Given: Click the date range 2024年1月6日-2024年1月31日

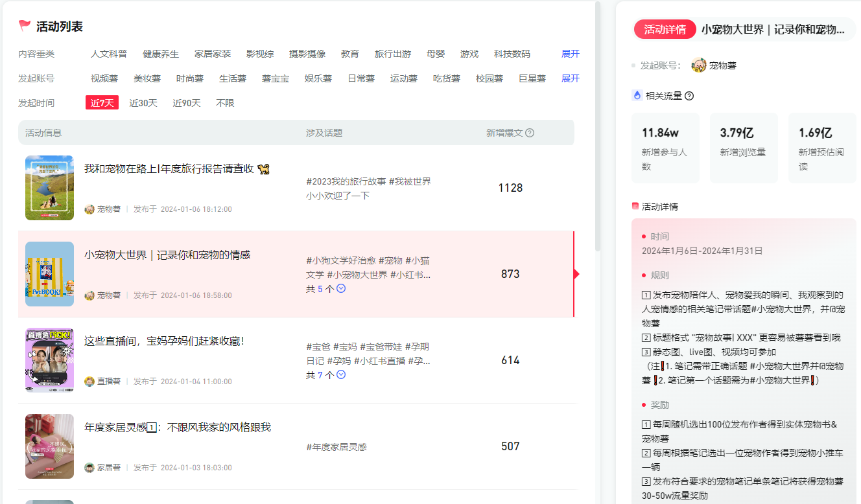Looking at the screenshot, I should (x=702, y=251).
